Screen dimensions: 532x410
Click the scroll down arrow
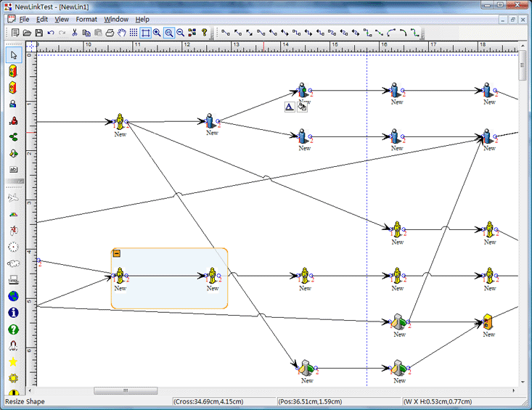pyautogui.click(x=523, y=382)
